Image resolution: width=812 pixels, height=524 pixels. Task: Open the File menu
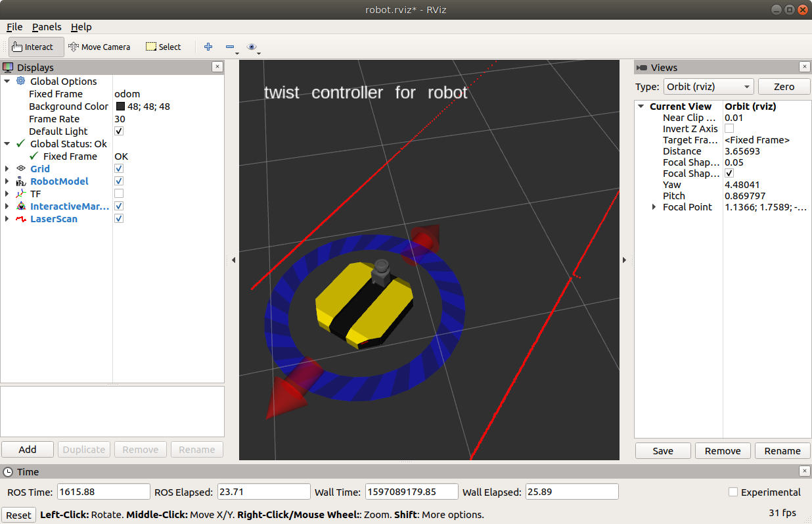14,27
